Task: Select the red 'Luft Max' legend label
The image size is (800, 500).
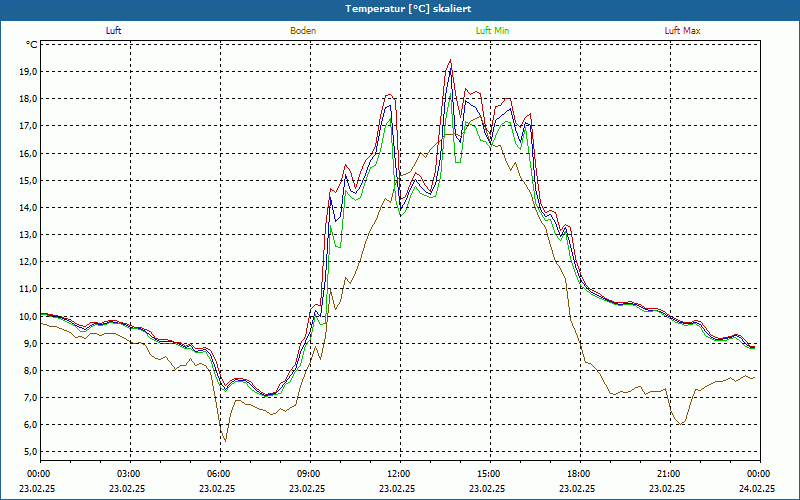Action: click(682, 31)
